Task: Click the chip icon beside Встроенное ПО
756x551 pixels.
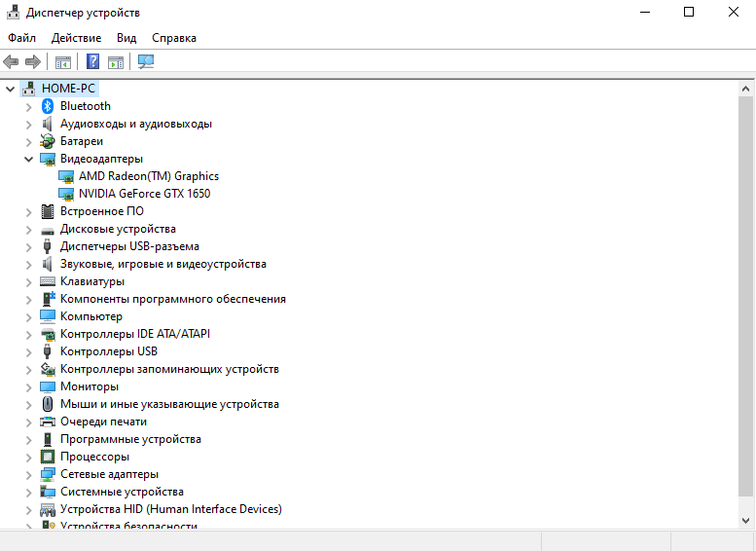Action: point(48,211)
